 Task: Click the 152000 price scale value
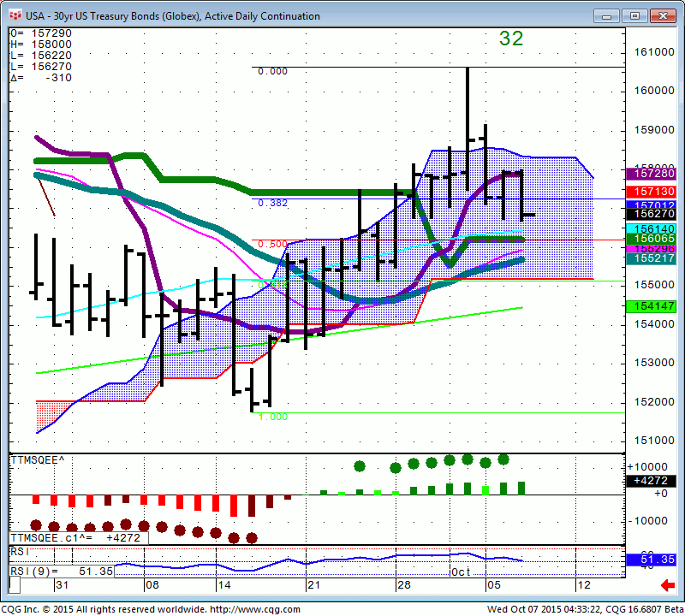click(654, 401)
